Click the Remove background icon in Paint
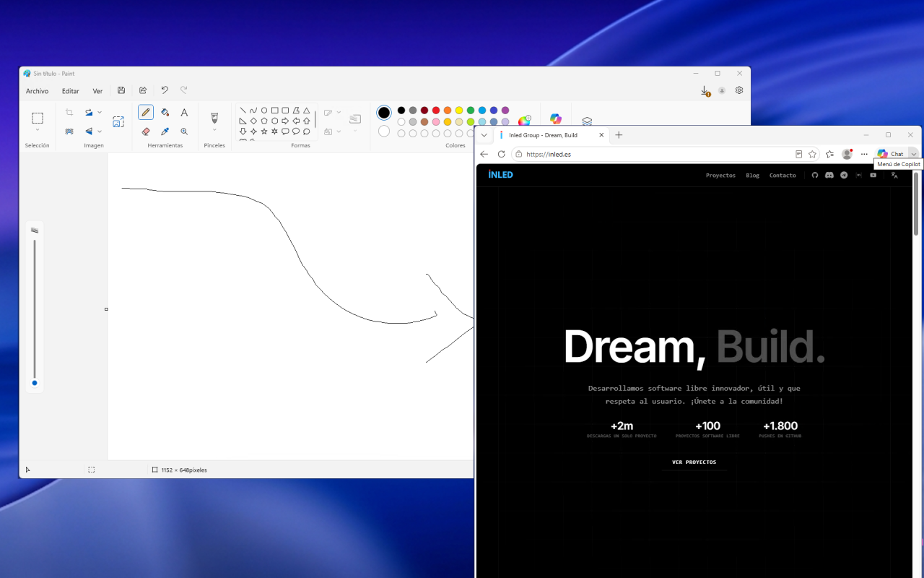Screen dimensions: 924x578 [x=69, y=131]
